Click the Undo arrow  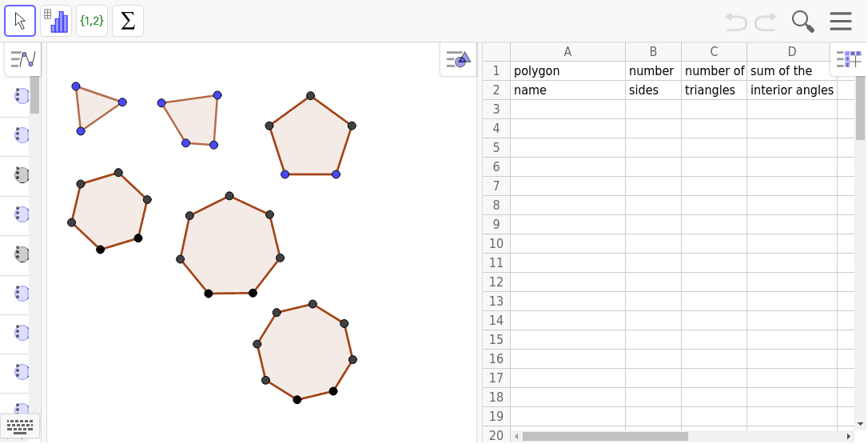[x=735, y=22]
